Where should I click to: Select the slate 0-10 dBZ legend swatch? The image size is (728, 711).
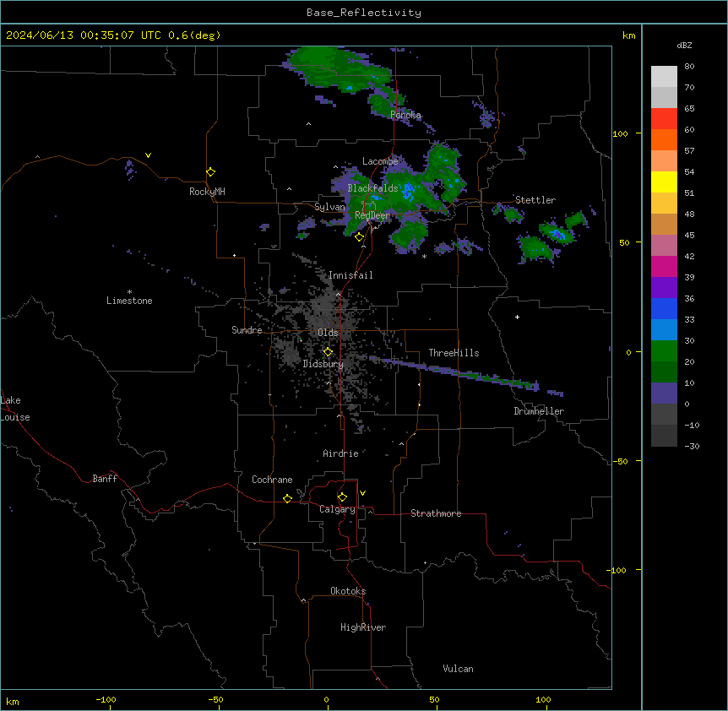664,393
